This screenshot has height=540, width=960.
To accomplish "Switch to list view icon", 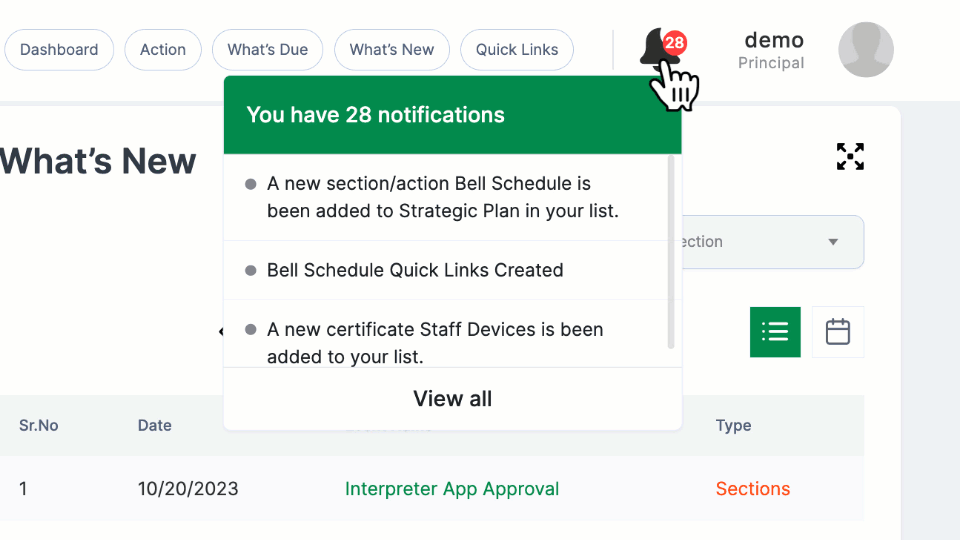I will (x=775, y=332).
